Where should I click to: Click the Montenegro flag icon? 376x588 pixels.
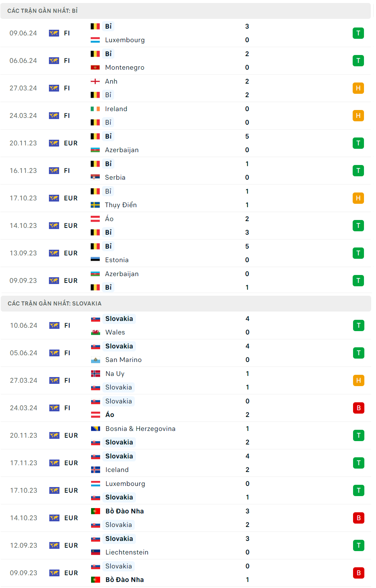point(95,67)
